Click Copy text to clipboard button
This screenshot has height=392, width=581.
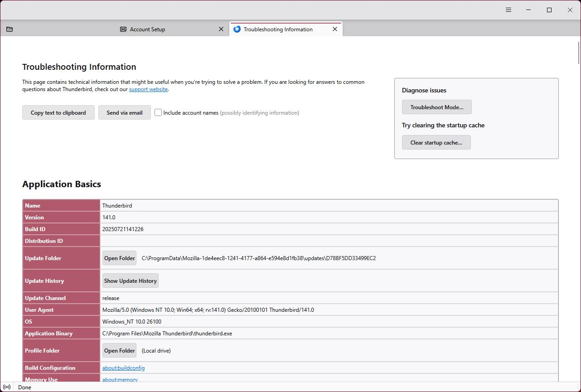point(58,113)
